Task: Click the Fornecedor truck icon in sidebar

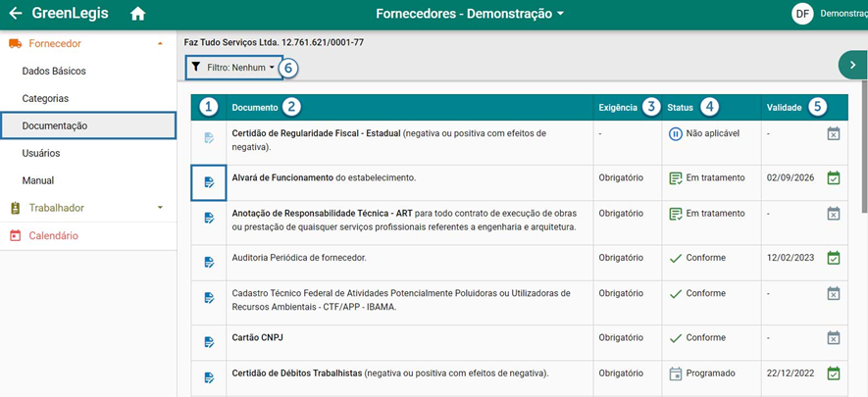Action: coord(16,43)
